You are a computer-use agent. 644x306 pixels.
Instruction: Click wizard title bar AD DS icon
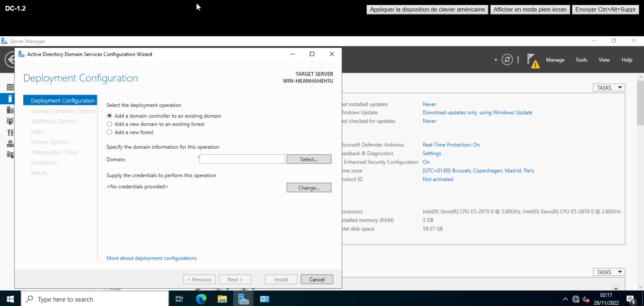pos(21,54)
